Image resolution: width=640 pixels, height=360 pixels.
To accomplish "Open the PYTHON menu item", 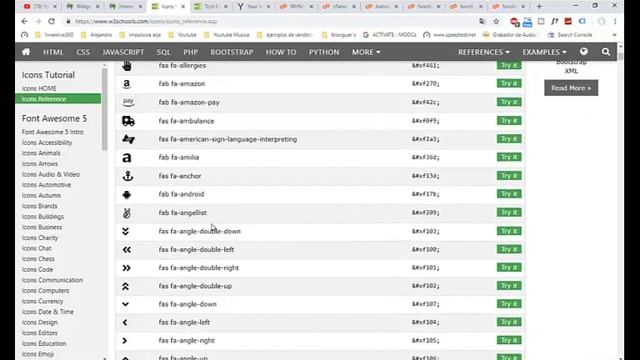I will pyautogui.click(x=324, y=52).
